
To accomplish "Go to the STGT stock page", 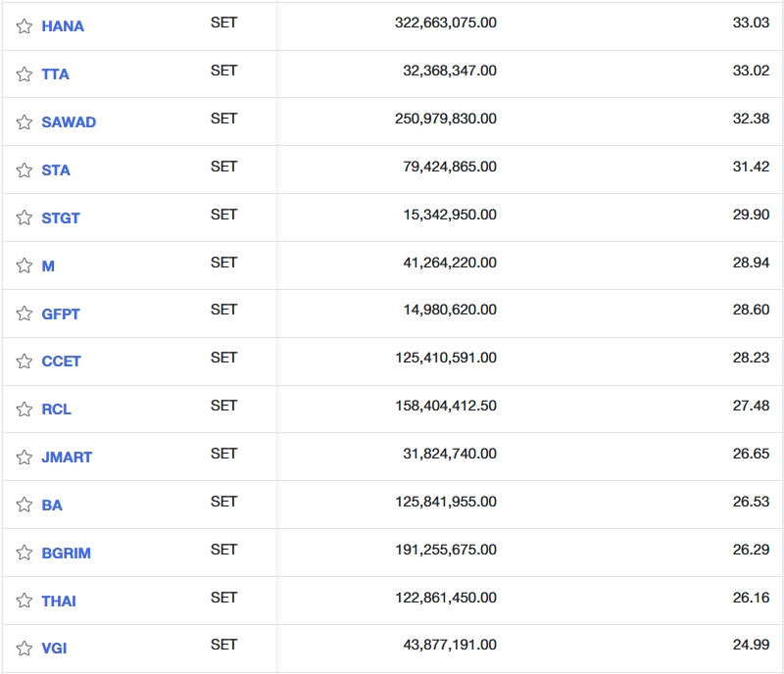I will (x=61, y=217).
